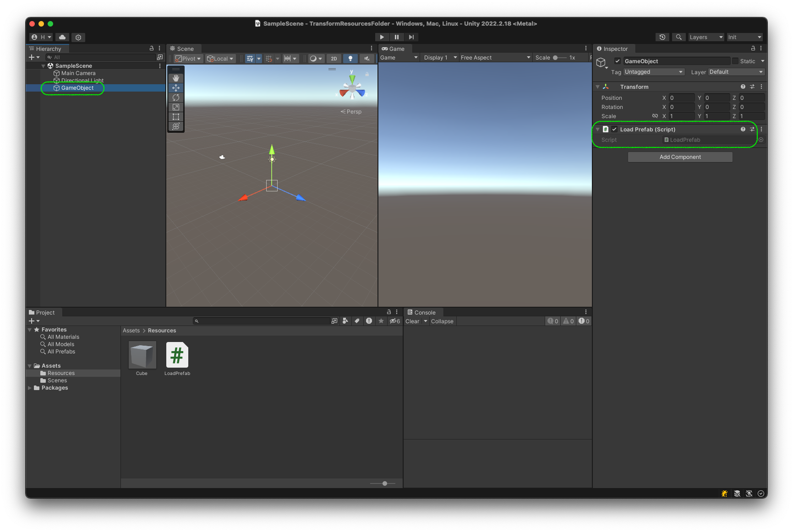Select the Move tool in the Scene toolbar
793x532 pixels.
pos(175,87)
